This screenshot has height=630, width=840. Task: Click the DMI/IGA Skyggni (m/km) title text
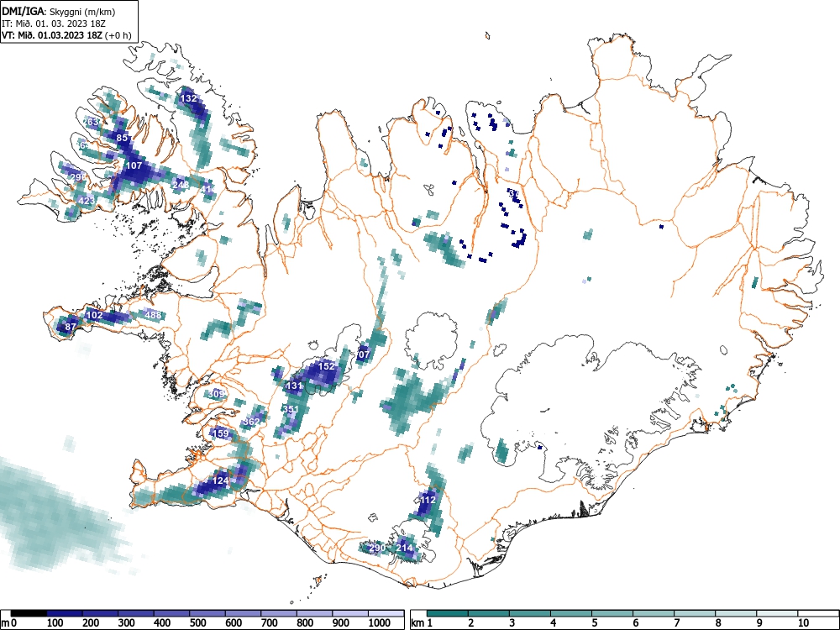point(59,11)
